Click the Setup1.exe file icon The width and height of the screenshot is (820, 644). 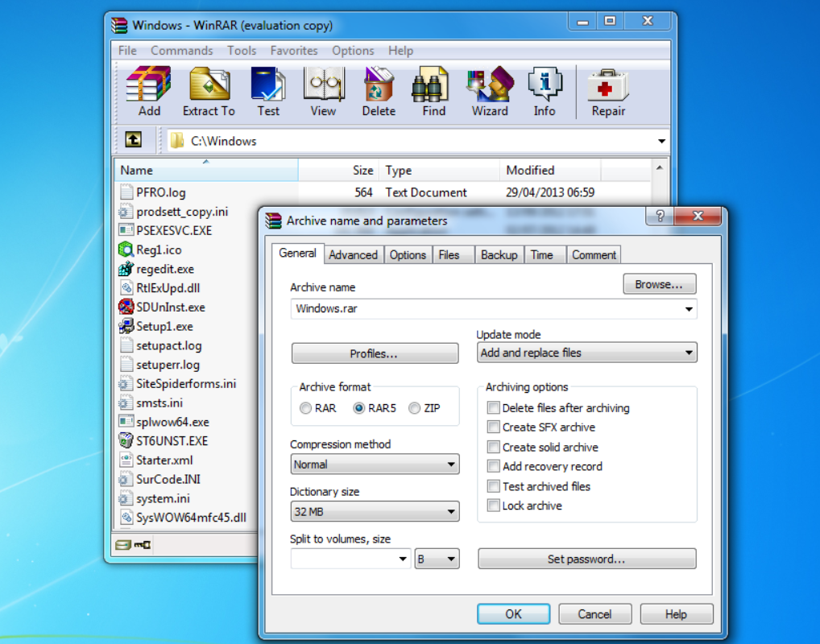[x=126, y=326]
